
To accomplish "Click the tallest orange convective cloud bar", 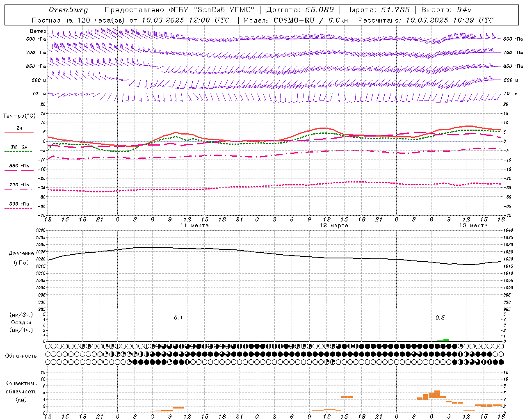I will tap(437, 394).
